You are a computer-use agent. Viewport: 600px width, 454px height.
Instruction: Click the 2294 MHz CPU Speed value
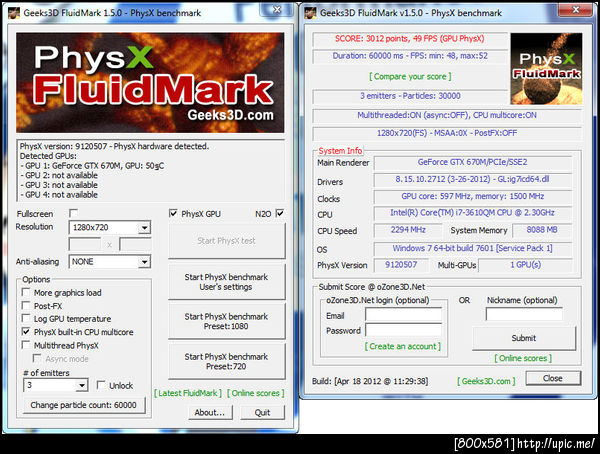pos(408,230)
